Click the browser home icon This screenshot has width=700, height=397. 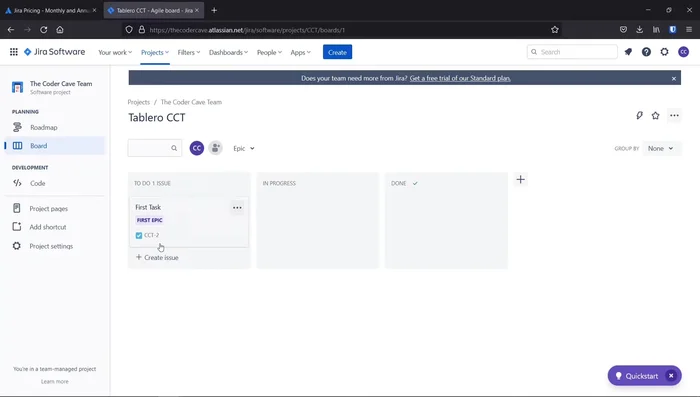click(60, 29)
